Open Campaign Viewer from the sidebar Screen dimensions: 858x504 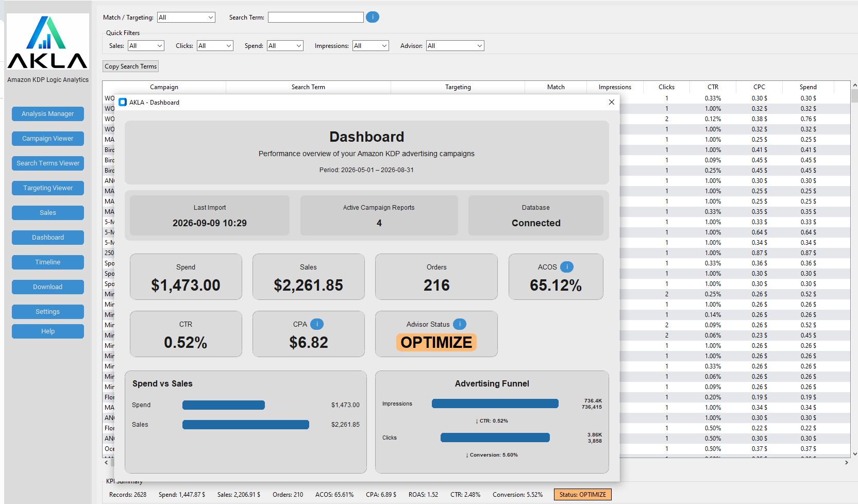(x=48, y=139)
